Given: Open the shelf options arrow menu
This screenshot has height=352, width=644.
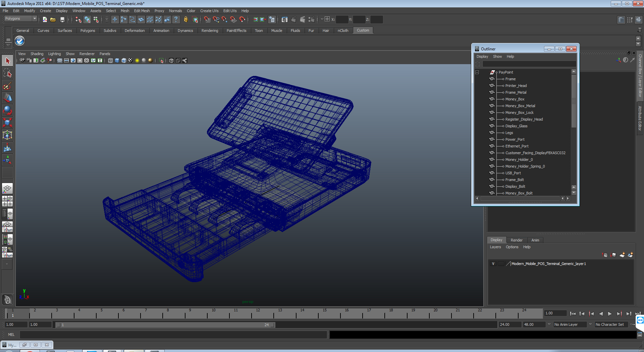Looking at the screenshot, I should [8, 45].
